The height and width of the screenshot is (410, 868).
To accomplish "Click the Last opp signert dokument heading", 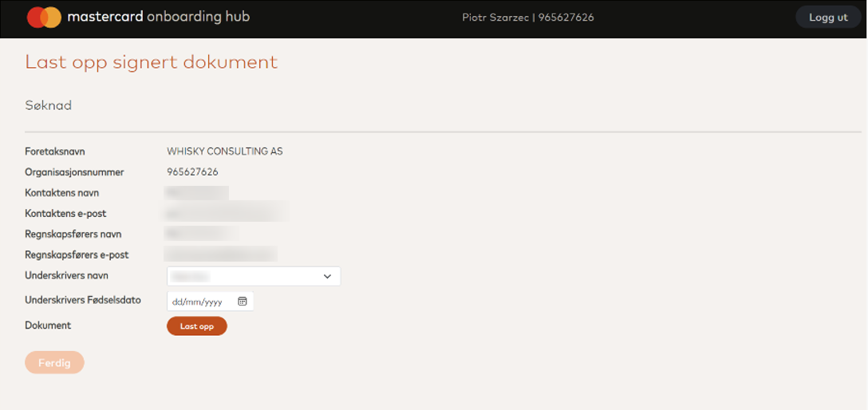I will pyautogui.click(x=152, y=62).
